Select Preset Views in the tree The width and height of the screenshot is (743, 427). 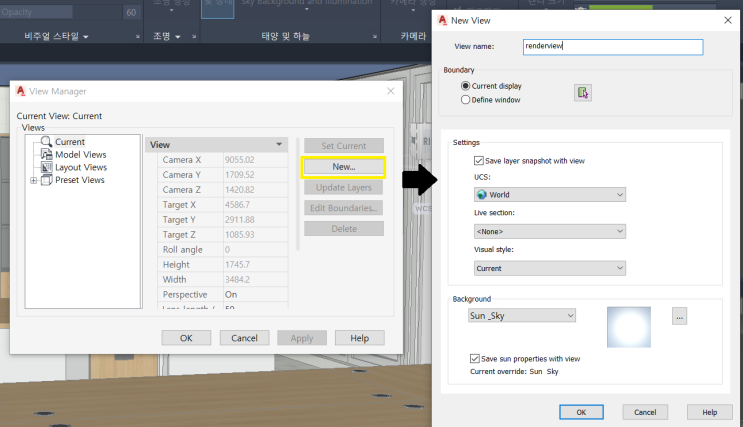(80, 180)
